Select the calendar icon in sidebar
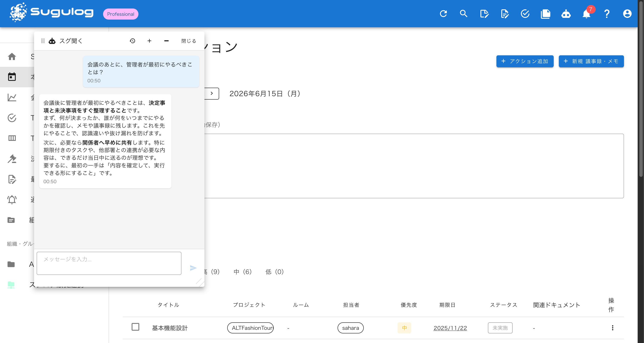This screenshot has width=644, height=343. (12, 77)
